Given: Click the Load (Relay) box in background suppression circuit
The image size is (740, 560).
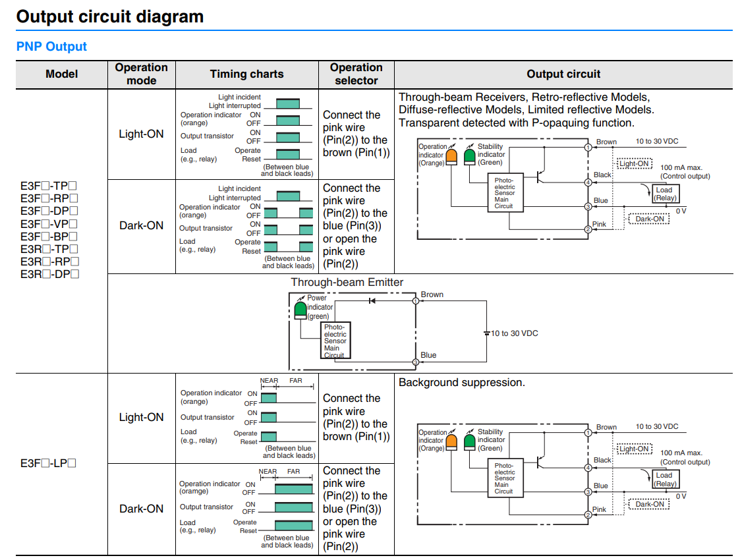Looking at the screenshot, I should click(666, 479).
